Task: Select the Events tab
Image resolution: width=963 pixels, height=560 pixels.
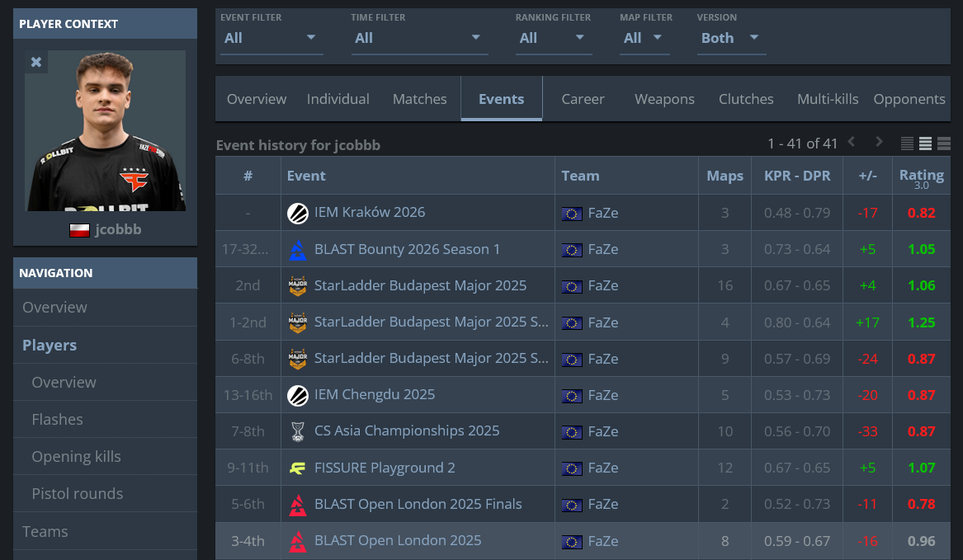Action: point(501,99)
